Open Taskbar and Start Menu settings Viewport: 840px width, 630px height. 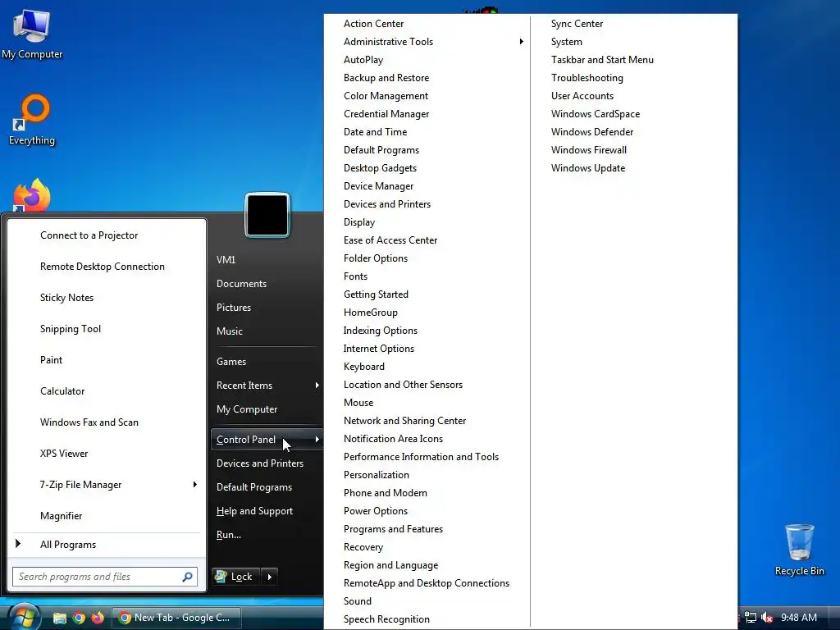pos(602,60)
